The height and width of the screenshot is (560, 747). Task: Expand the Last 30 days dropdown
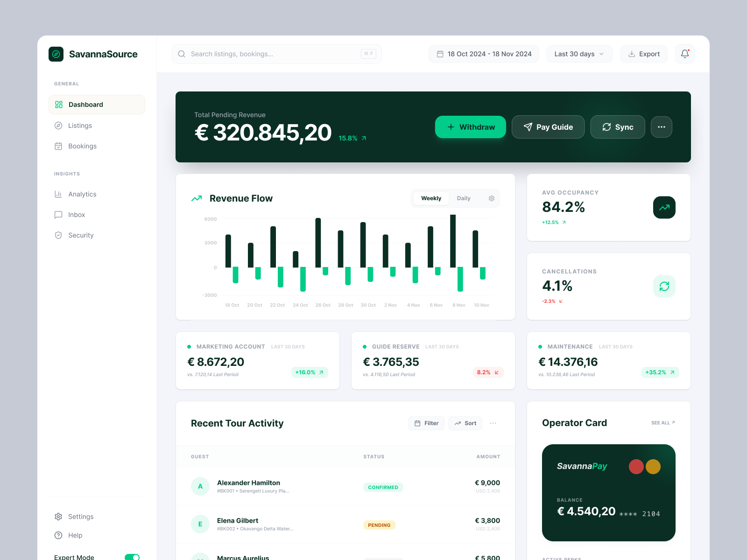(579, 54)
